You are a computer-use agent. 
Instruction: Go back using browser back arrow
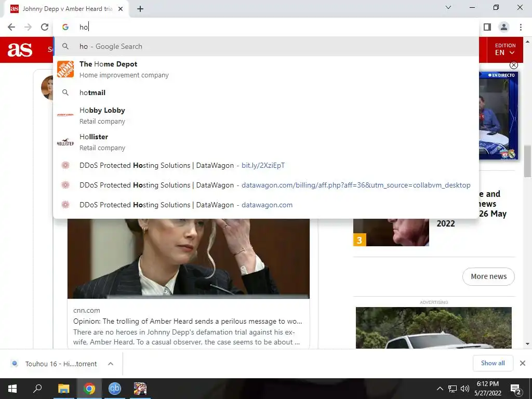[x=11, y=27]
